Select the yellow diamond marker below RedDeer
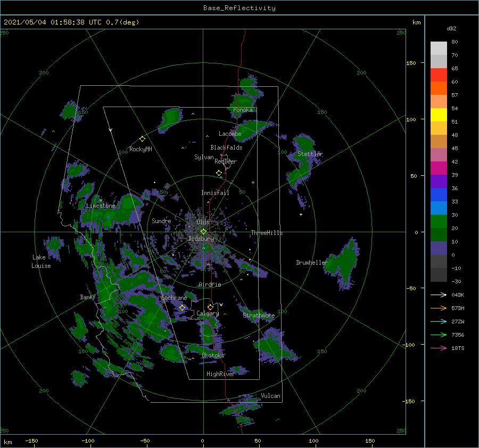This screenshot has width=479, height=448. [219, 173]
